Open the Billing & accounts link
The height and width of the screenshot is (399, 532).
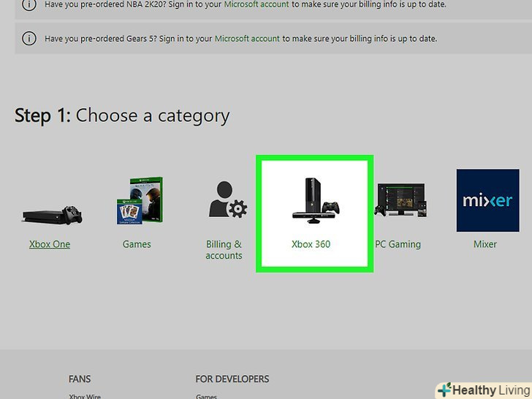coord(224,250)
